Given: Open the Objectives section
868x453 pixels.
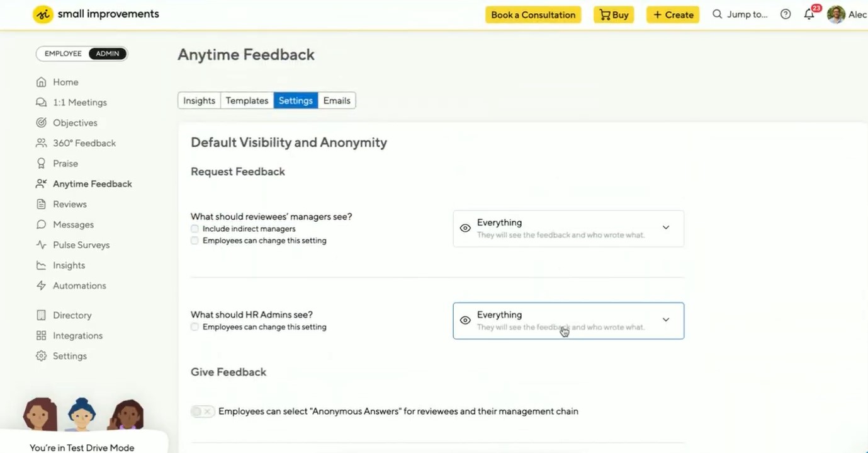Looking at the screenshot, I should point(74,122).
